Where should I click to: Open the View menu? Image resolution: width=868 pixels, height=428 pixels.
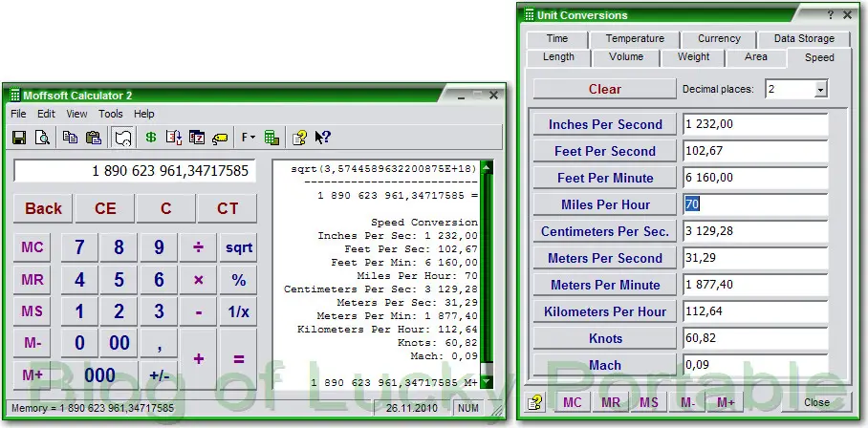(x=76, y=114)
